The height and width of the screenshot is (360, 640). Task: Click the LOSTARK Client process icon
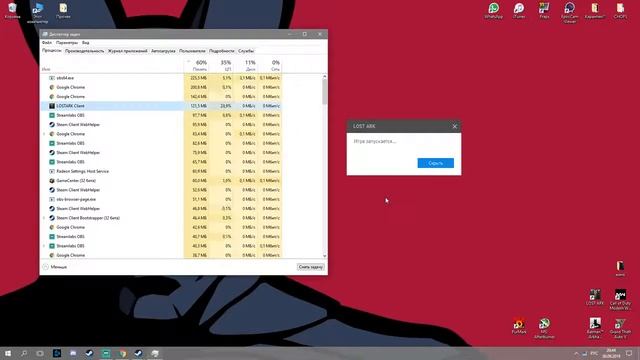[x=52, y=106]
